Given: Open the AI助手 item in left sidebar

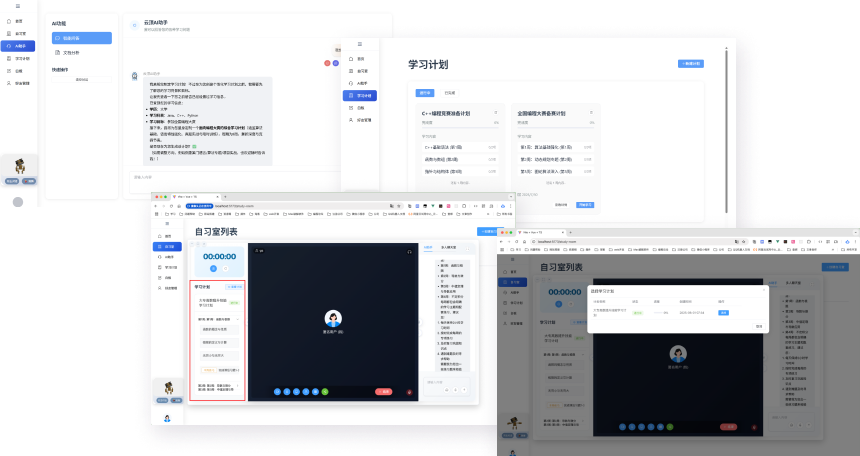Looking at the screenshot, I should point(19,46).
